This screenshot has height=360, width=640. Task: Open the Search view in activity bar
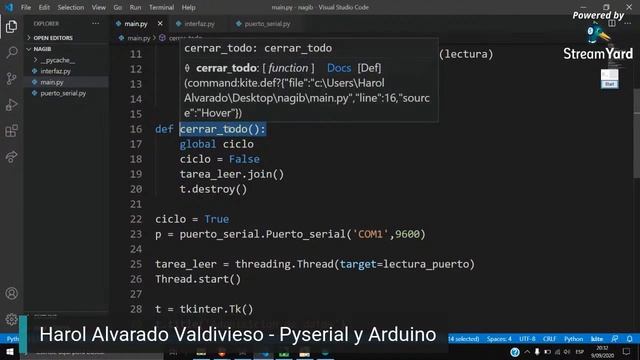pyautogui.click(x=11, y=52)
